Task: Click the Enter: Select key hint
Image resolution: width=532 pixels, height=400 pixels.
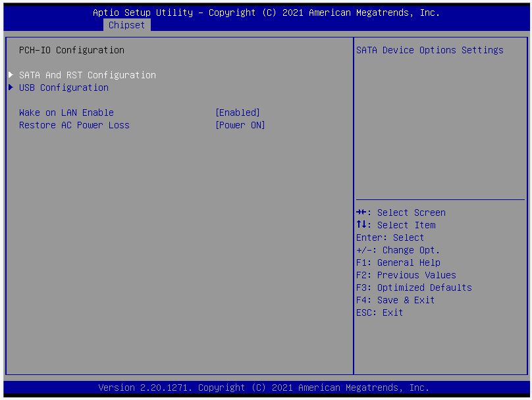Action: (x=390, y=238)
